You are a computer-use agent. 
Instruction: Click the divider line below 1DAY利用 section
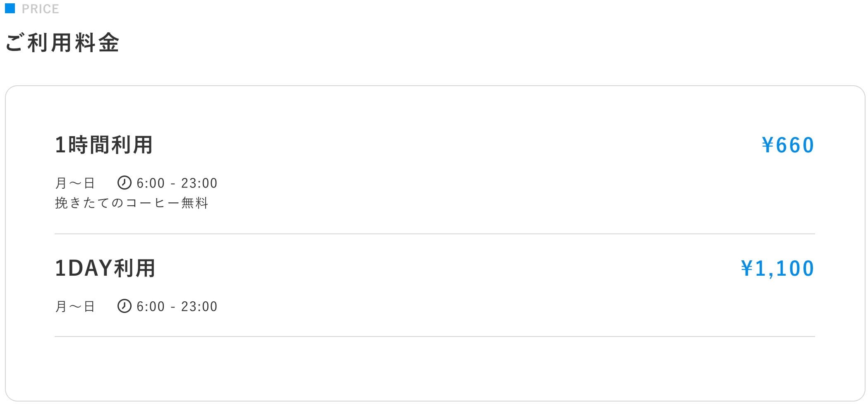(x=435, y=337)
